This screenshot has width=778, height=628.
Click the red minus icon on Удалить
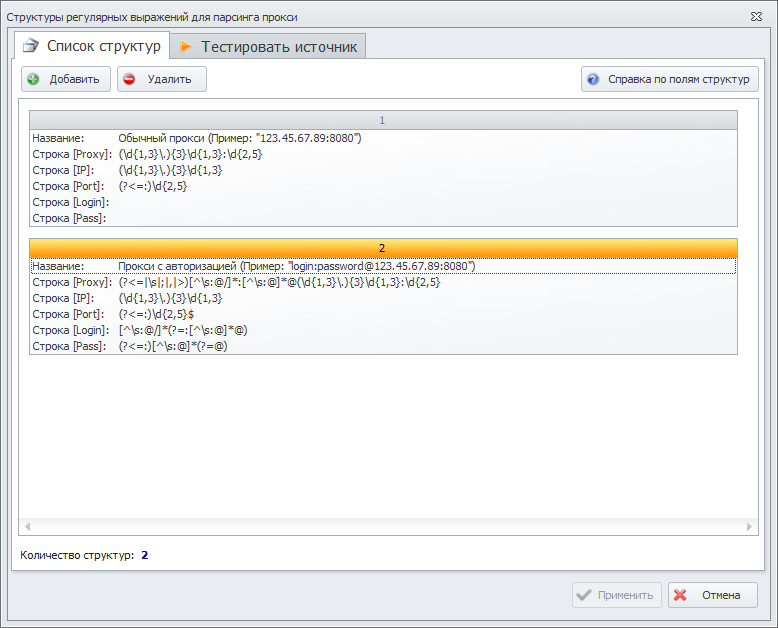[x=129, y=79]
